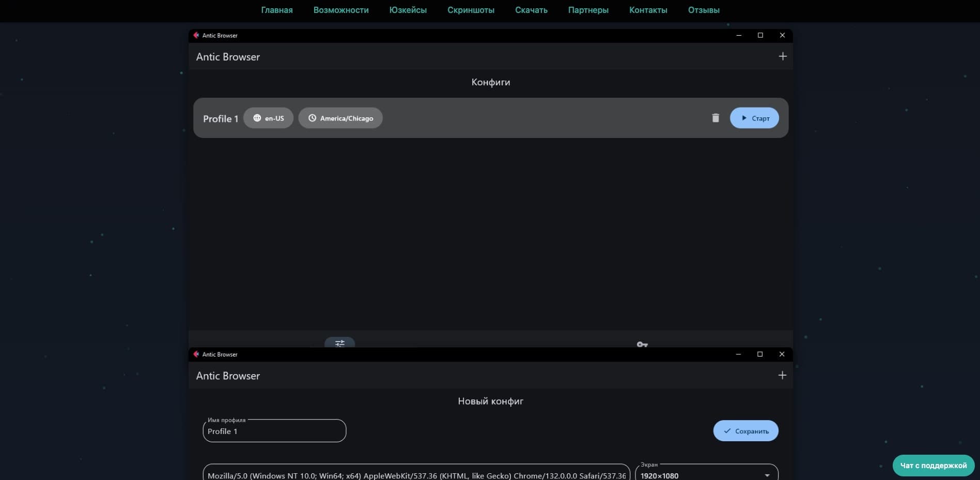This screenshot has width=980, height=480.
Task: Go to the Возможности section
Action: click(x=340, y=10)
